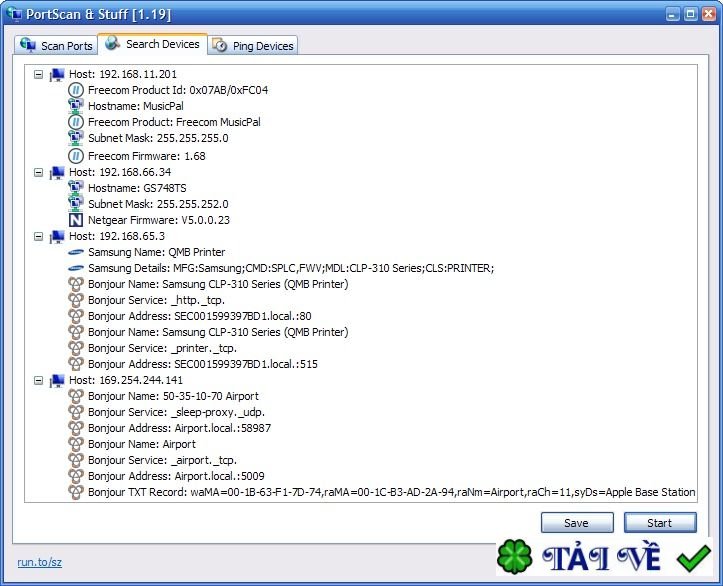Click Netgear N icon beside Firmware V5.0.0.23
The height and width of the screenshot is (586, 723).
76,220
